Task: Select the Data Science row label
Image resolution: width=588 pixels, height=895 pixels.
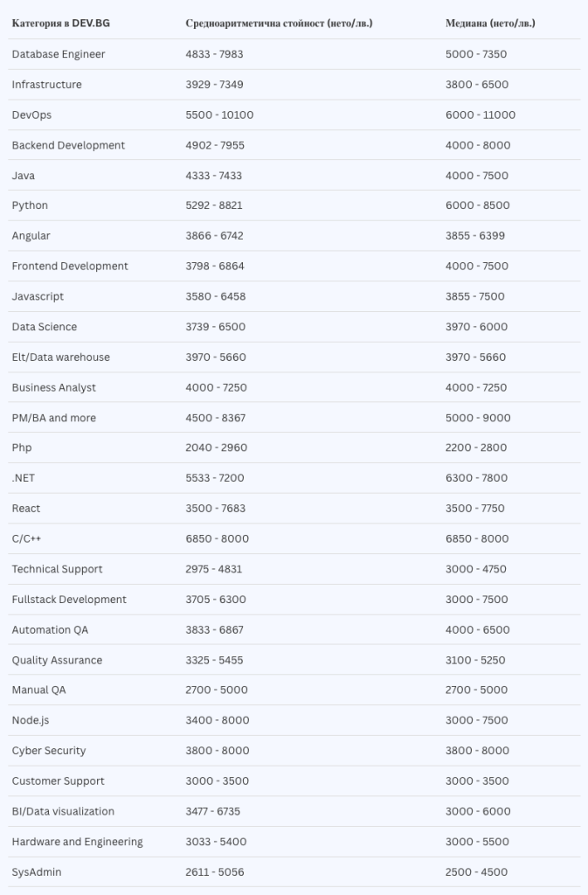Action: point(45,327)
